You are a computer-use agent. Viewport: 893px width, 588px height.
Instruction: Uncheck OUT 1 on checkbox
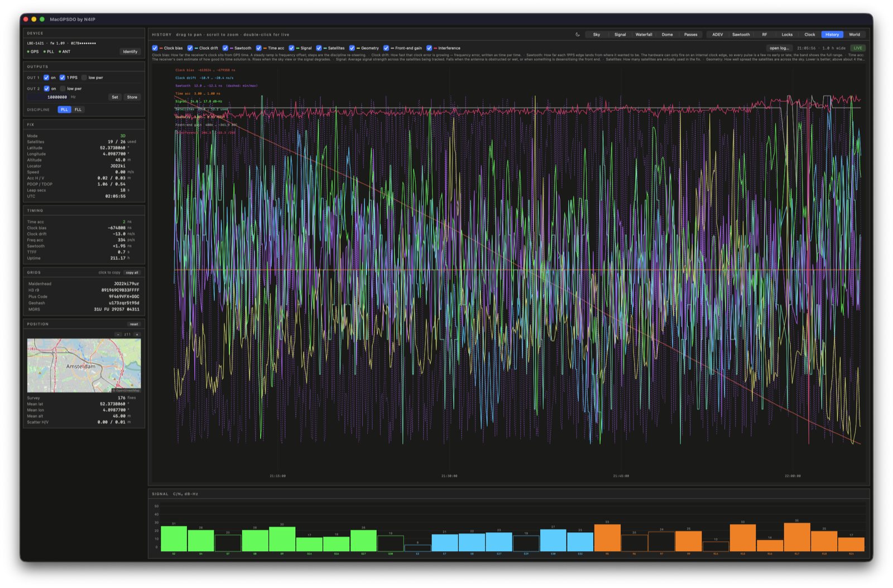pyautogui.click(x=46, y=78)
